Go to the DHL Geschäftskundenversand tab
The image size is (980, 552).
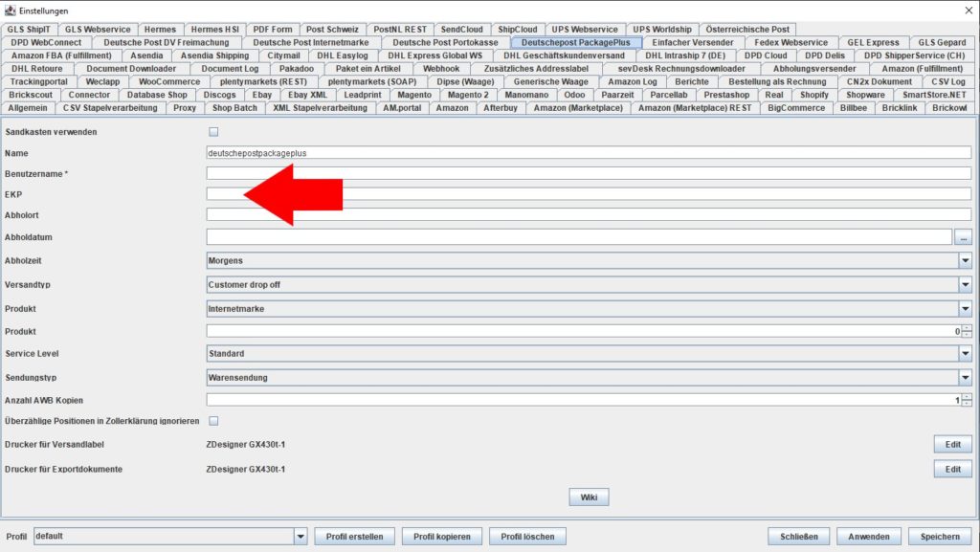564,55
